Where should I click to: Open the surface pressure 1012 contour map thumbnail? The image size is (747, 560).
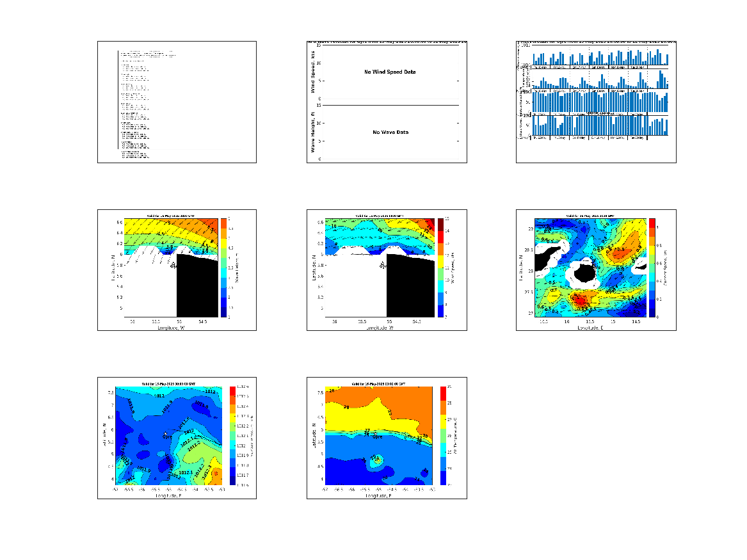pyautogui.click(x=177, y=438)
